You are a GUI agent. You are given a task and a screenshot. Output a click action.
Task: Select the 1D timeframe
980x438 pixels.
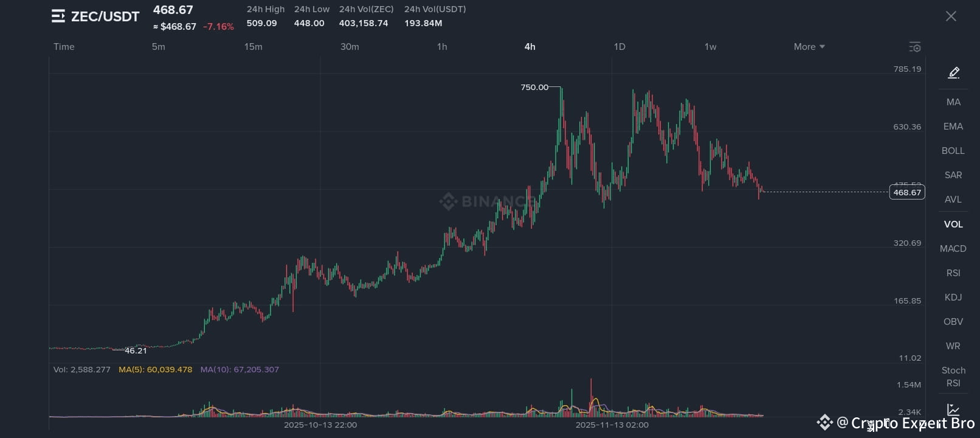pyautogui.click(x=619, y=47)
